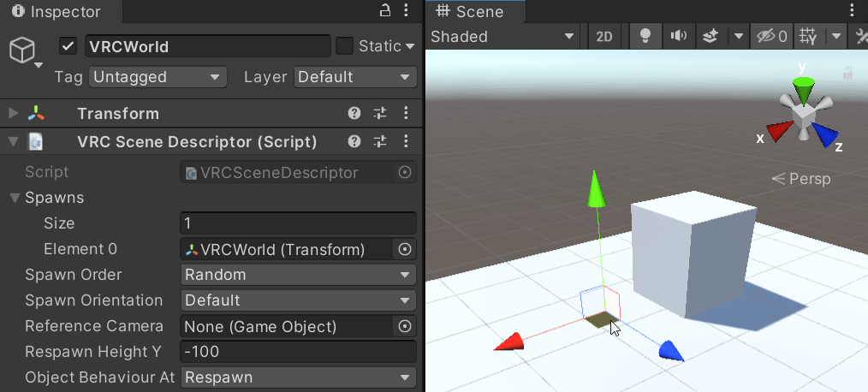This screenshot has height=392, width=868.
Task: Open the Static flags dropdown arrow
Action: [410, 46]
